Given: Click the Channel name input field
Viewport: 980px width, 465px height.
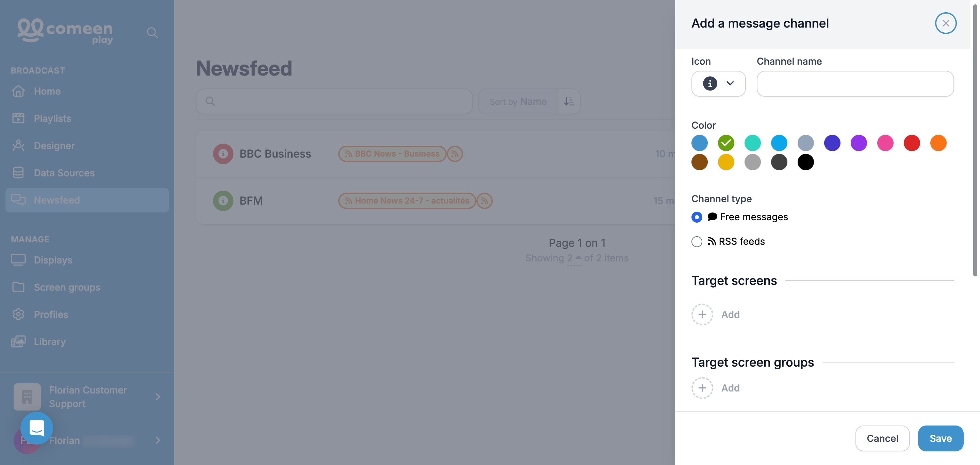Looking at the screenshot, I should click(855, 84).
